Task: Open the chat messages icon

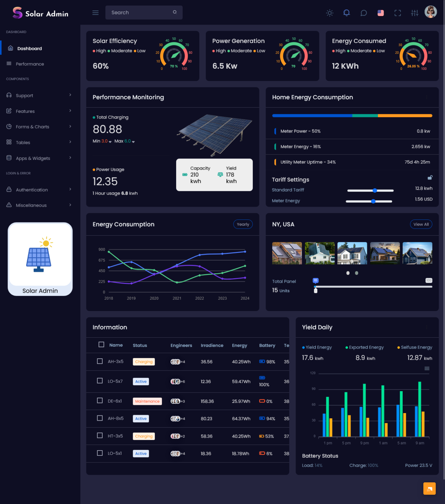Action: pyautogui.click(x=364, y=13)
